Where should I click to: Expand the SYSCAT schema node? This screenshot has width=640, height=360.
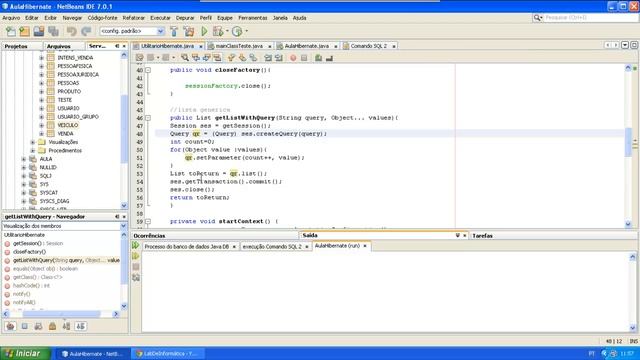click(24, 193)
